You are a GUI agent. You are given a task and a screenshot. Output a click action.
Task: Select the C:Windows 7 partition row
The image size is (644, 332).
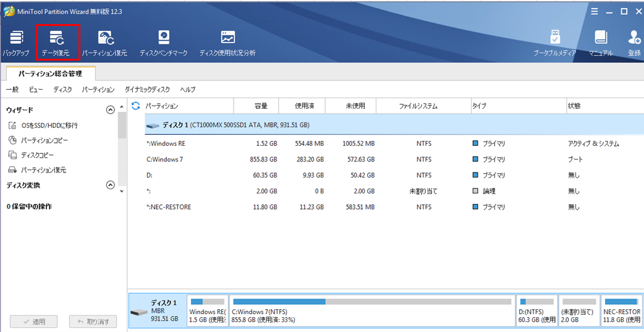tap(394, 159)
